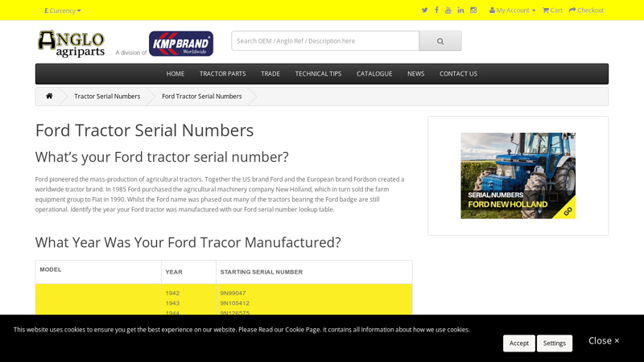Image resolution: width=644 pixels, height=362 pixels.
Task: Open Ford New Holland serial numbers banner
Action: [x=518, y=175]
